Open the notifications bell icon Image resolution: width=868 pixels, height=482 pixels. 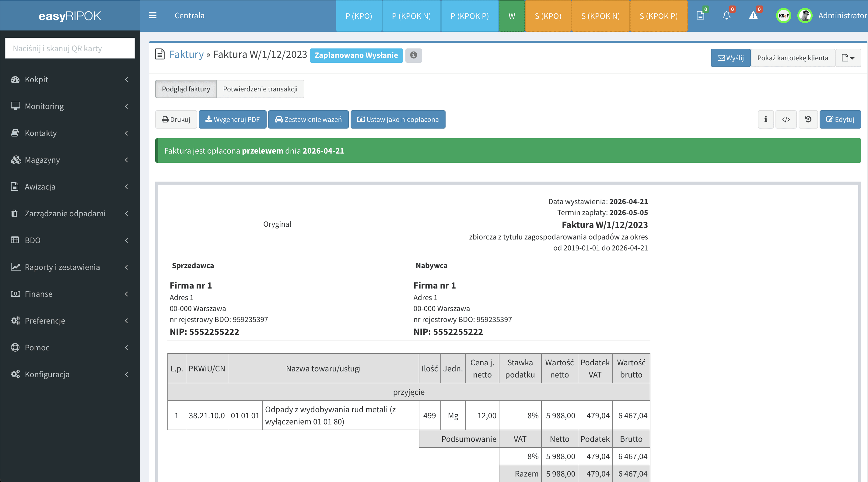point(726,16)
